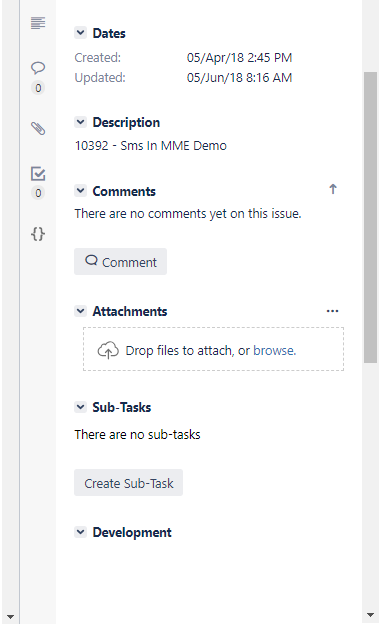Click the left panel down arrow
The height and width of the screenshot is (624, 380).
(10, 617)
